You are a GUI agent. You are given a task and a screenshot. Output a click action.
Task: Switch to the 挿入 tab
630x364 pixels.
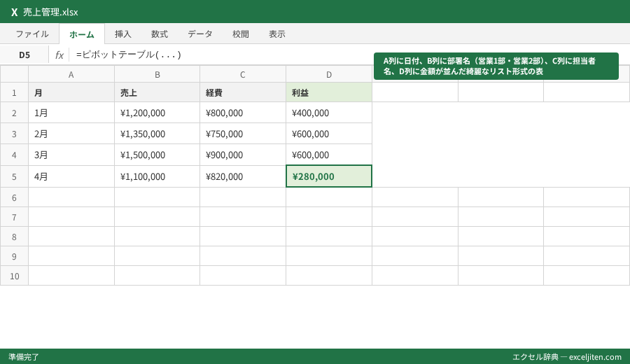point(123,34)
